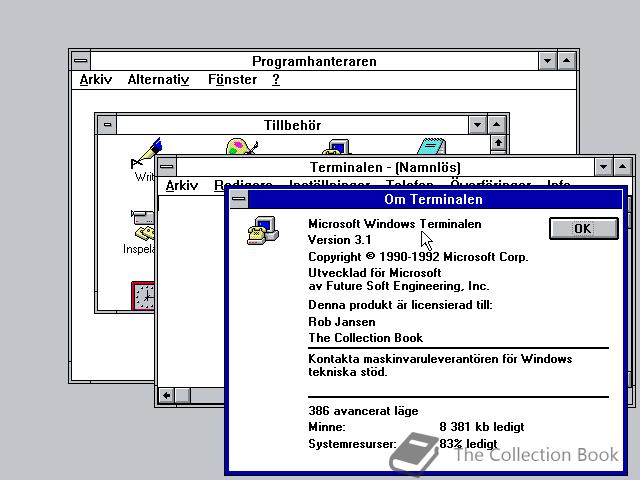Open Arkiv menu in Terminalen window
This screenshot has width=640, height=480.
coord(182,186)
